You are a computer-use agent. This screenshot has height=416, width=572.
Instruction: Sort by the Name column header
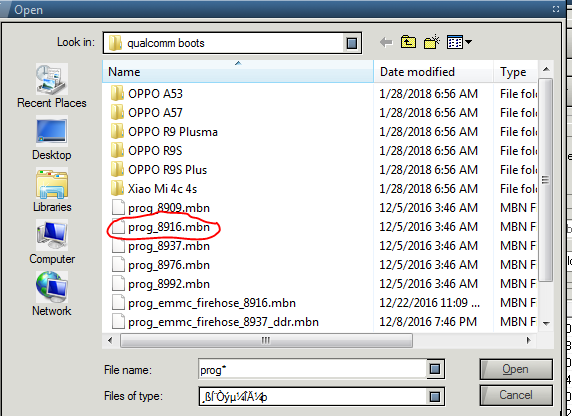click(238, 72)
